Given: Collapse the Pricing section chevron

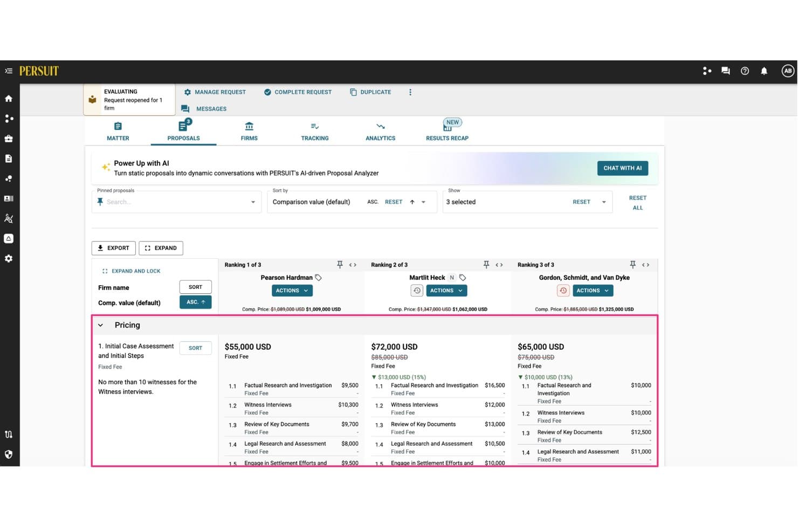Looking at the screenshot, I should click(100, 325).
